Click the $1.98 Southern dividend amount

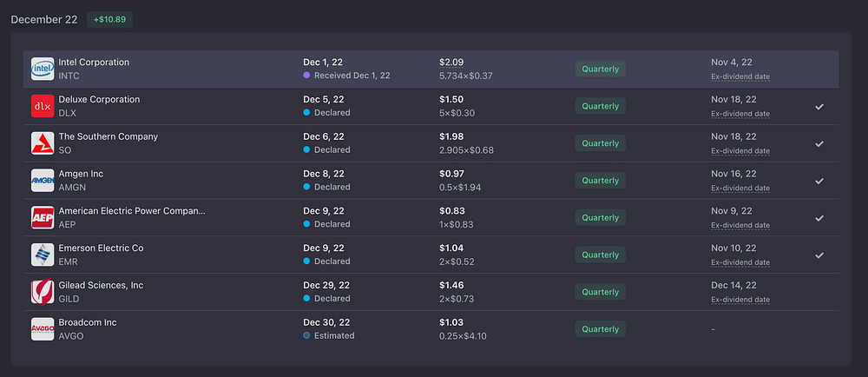pyautogui.click(x=451, y=136)
